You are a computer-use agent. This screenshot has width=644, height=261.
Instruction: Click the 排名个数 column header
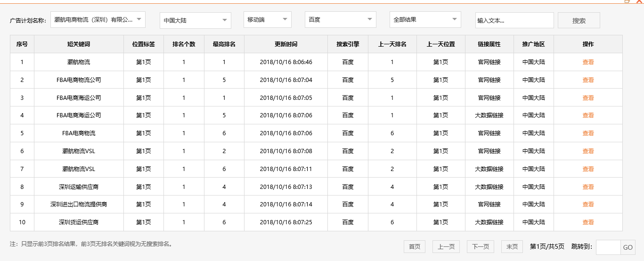click(x=184, y=44)
